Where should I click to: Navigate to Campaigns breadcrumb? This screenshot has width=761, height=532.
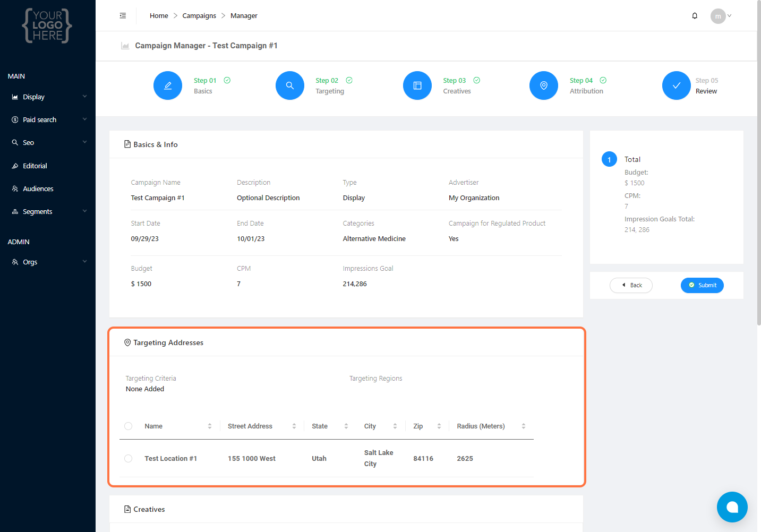199,16
